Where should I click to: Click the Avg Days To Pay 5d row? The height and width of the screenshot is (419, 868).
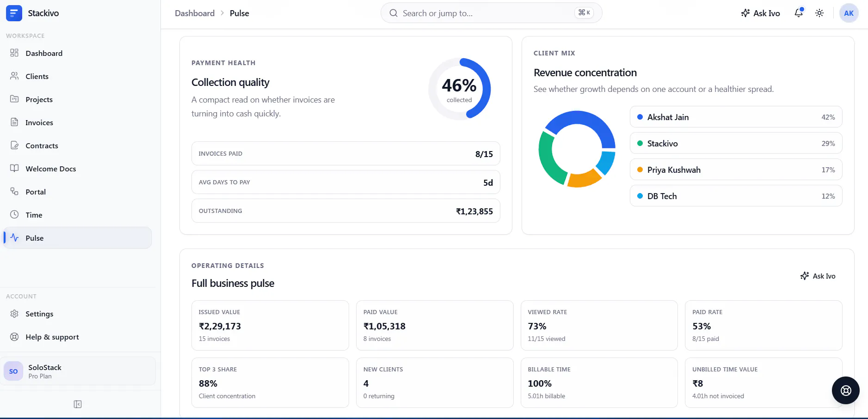(x=345, y=182)
